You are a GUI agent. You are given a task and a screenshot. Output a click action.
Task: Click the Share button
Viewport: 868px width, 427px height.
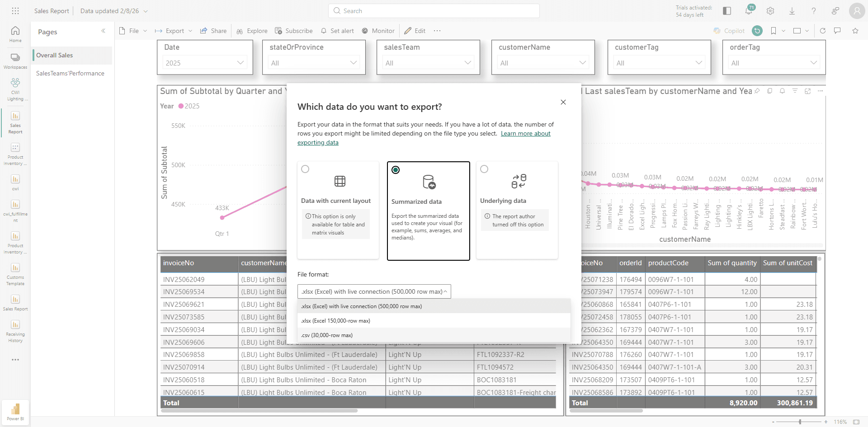[x=213, y=31]
